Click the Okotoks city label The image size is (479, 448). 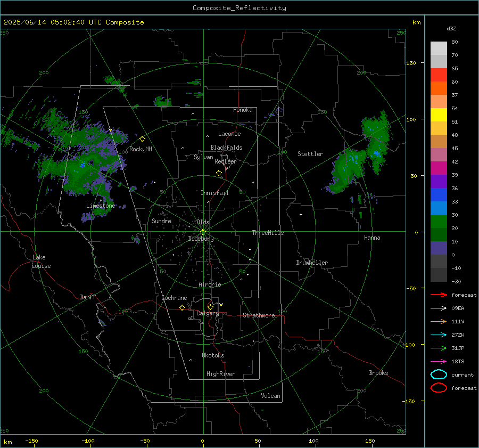(213, 355)
